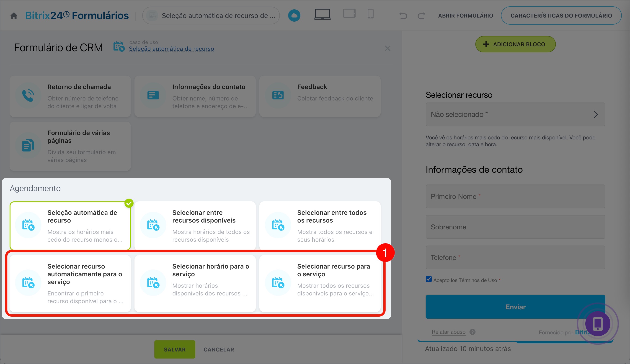Click ADICIONAR BLOCO button
630x364 pixels.
(x=515, y=44)
